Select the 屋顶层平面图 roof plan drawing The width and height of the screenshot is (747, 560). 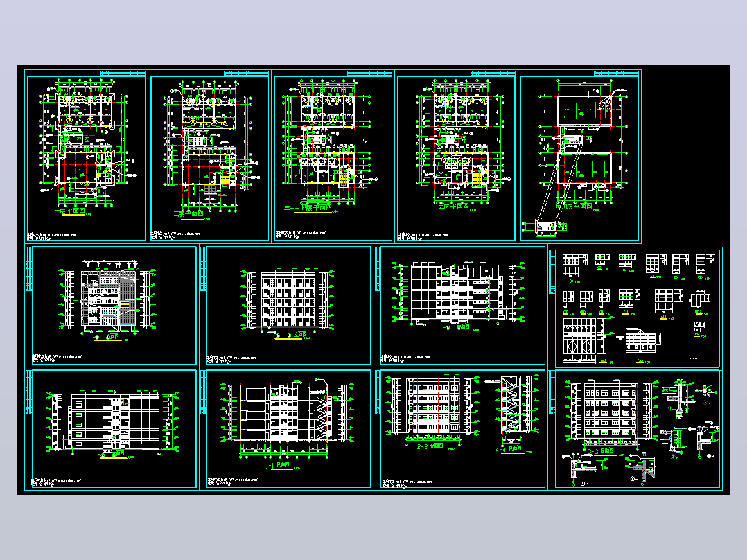pos(582,143)
